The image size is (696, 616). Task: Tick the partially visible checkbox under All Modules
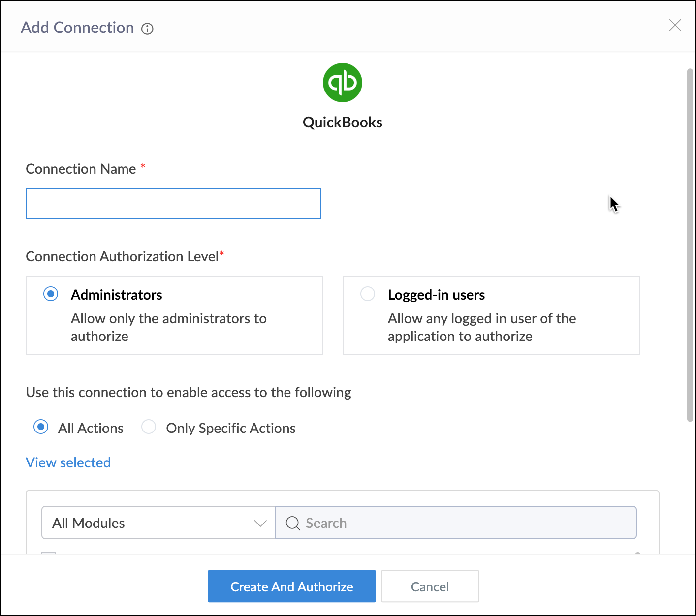[49, 554]
